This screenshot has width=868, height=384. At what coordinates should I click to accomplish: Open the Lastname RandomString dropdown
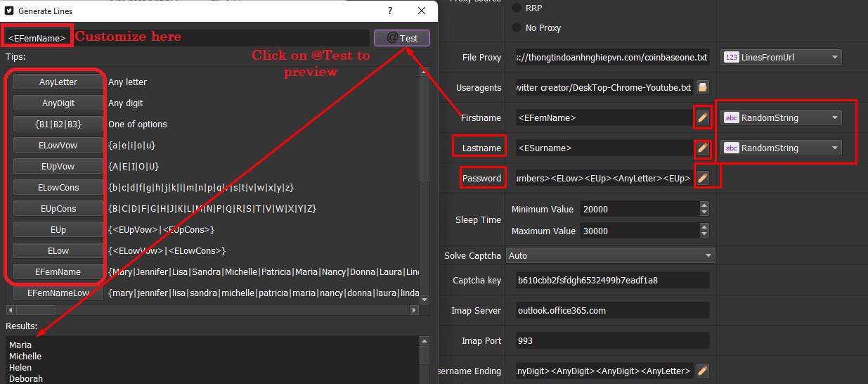click(781, 148)
